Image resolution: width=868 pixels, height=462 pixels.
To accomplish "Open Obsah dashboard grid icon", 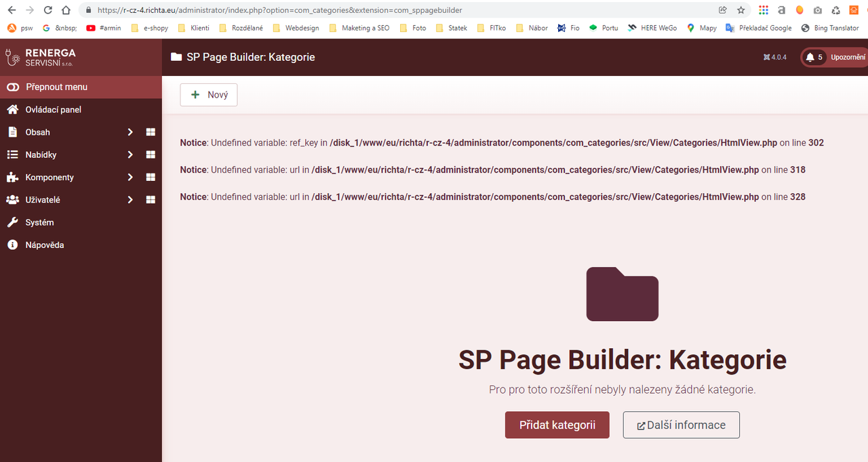I will (151, 132).
